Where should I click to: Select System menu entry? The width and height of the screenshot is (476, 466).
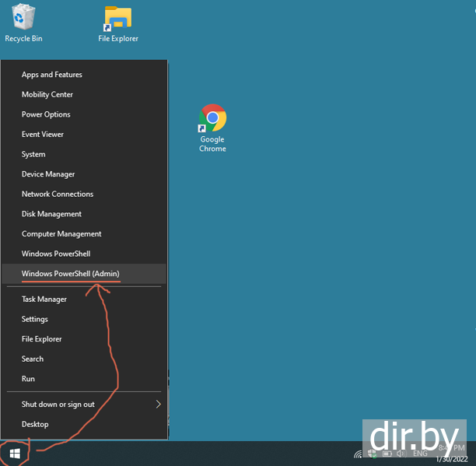tap(84, 154)
